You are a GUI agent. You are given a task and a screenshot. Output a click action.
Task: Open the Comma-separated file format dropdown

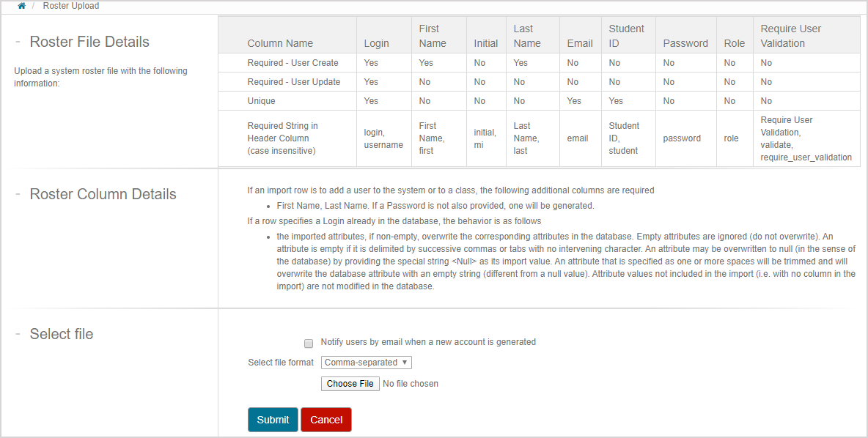coord(367,363)
